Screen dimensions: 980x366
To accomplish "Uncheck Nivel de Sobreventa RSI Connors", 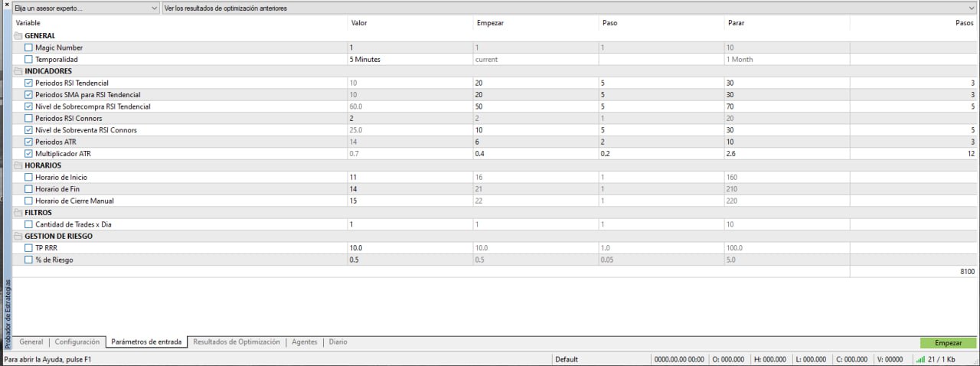I will click(x=28, y=130).
